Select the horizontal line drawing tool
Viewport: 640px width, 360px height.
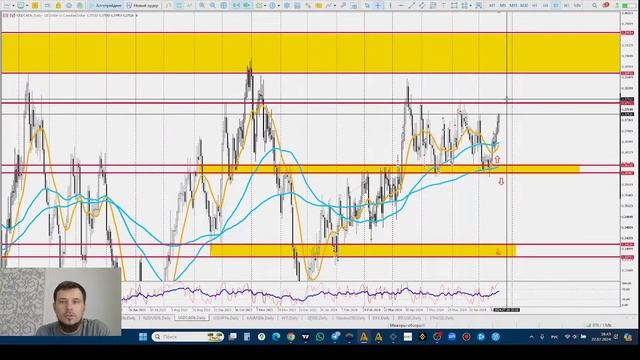pos(401,6)
